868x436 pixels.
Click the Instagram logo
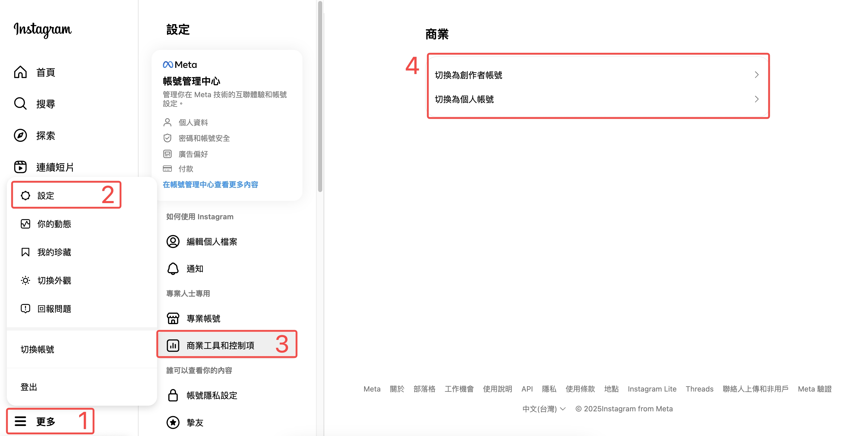click(42, 30)
